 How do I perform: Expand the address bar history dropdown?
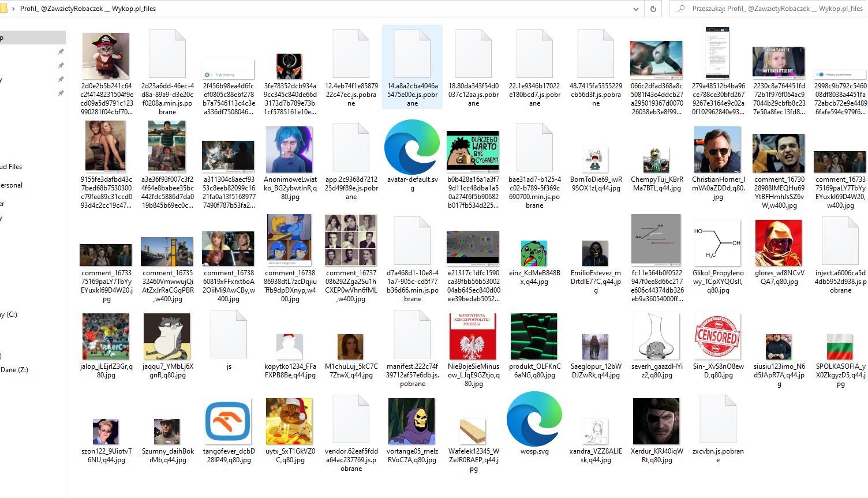636,9
